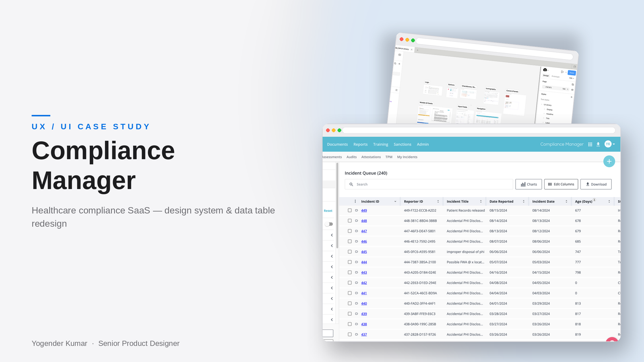Toggle sidebar panel icon in the Figma window
The width and height of the screenshot is (644, 362).
coord(400,55)
